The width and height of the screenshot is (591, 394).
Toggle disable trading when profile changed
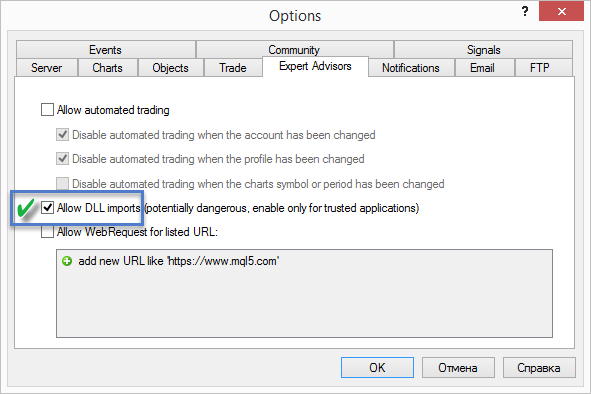pos(62,159)
